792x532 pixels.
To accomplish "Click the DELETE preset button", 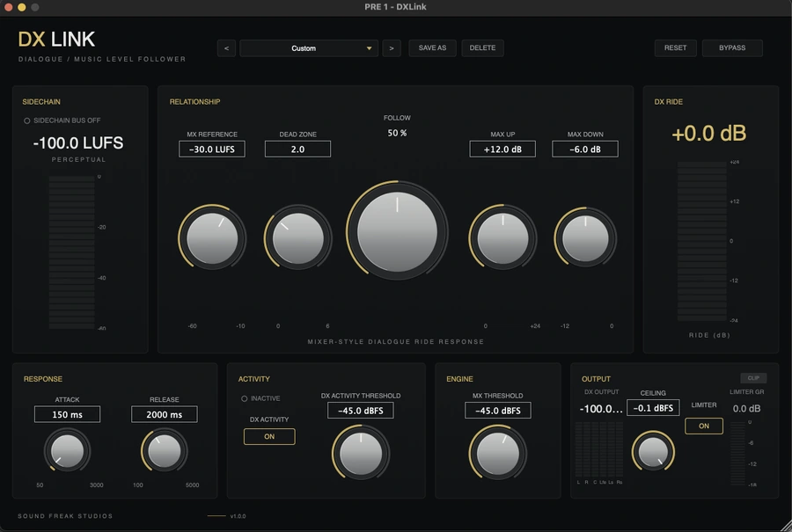I will pos(482,48).
